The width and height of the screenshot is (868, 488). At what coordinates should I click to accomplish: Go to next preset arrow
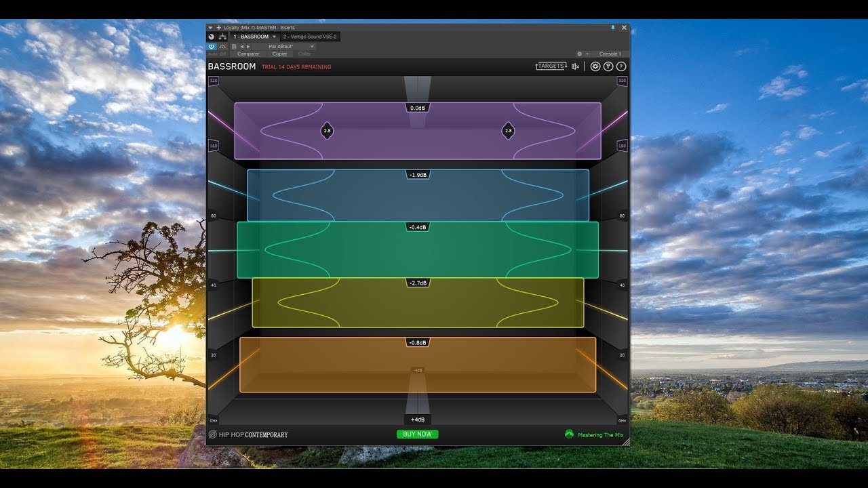(248, 46)
